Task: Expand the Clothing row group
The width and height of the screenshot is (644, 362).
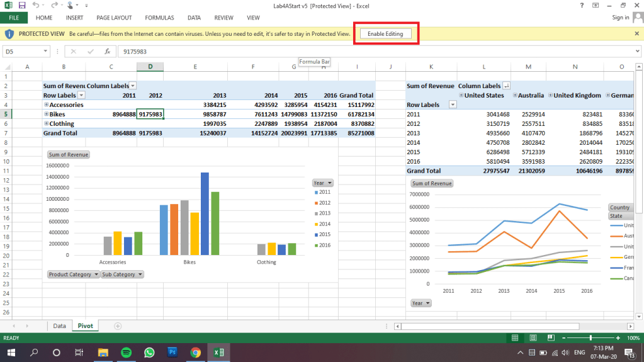Action: (x=47, y=124)
